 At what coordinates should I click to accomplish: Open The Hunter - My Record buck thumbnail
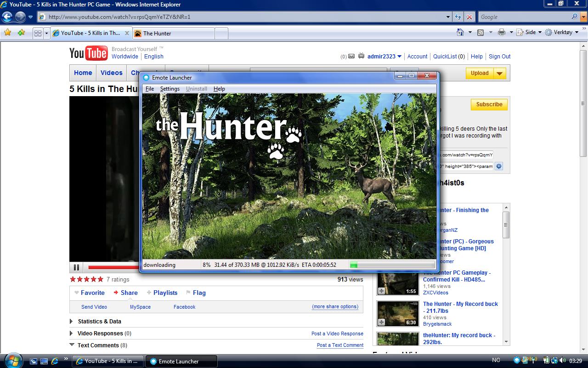(x=398, y=314)
